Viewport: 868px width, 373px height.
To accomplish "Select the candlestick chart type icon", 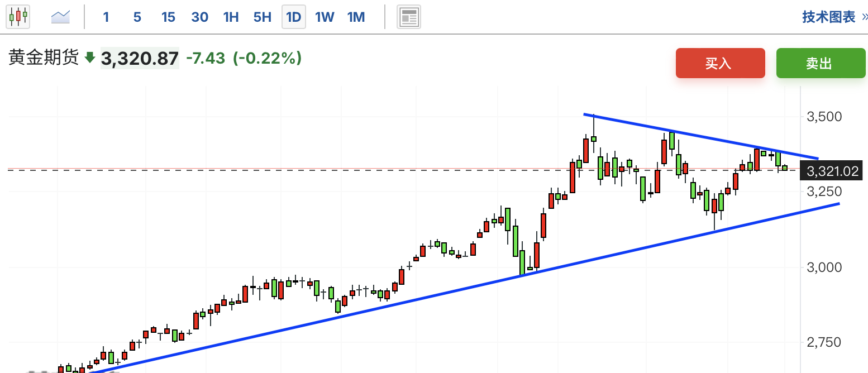I will pyautogui.click(x=18, y=17).
